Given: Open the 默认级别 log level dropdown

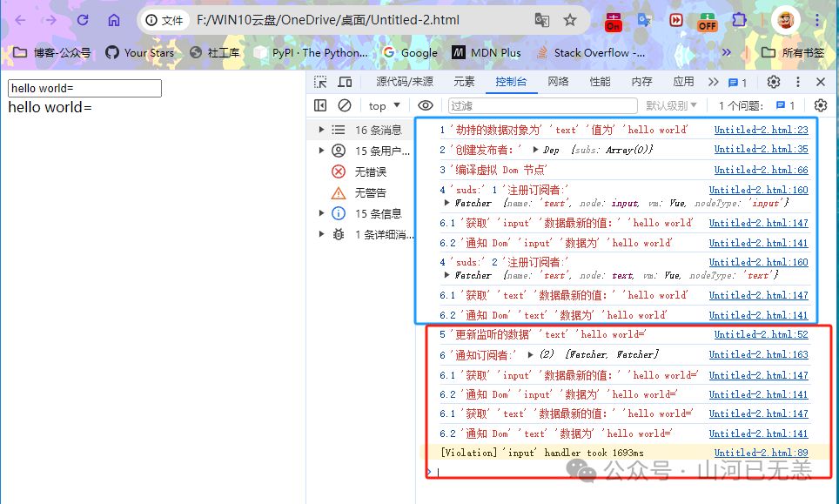Looking at the screenshot, I should click(672, 105).
